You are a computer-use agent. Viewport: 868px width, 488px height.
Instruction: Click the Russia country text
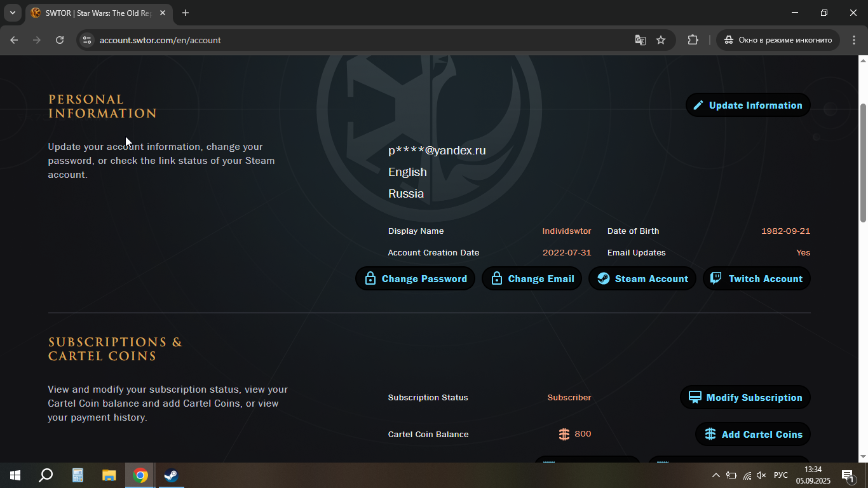[x=406, y=194]
